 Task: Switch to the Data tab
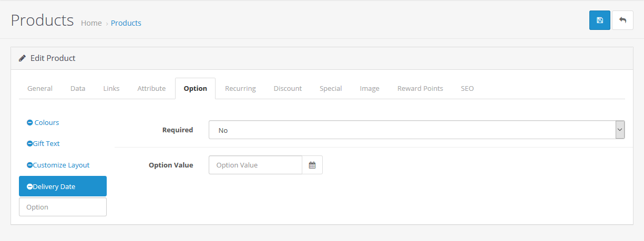tap(78, 88)
